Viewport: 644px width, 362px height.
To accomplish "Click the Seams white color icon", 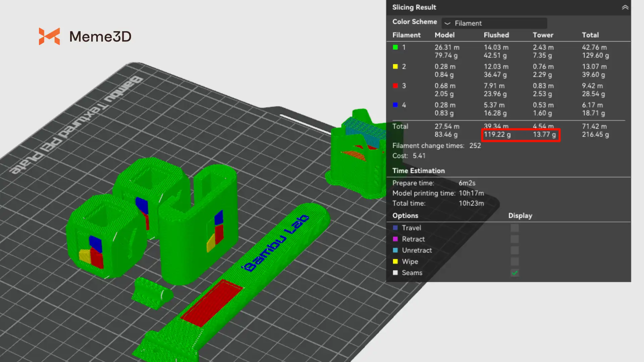I will 395,273.
